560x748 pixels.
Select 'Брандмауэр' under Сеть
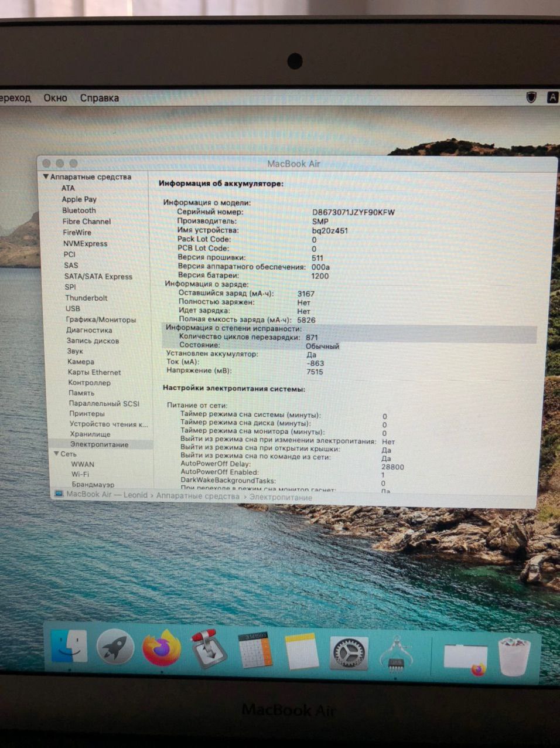pyautogui.click(x=93, y=484)
